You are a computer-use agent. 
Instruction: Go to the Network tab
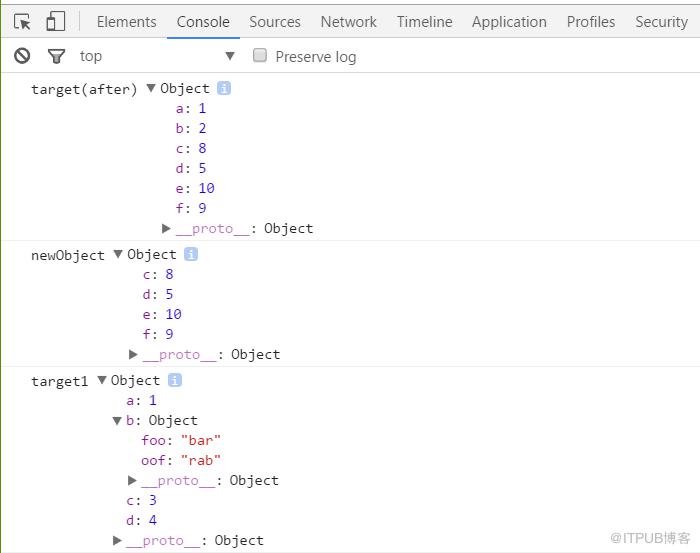tap(348, 22)
